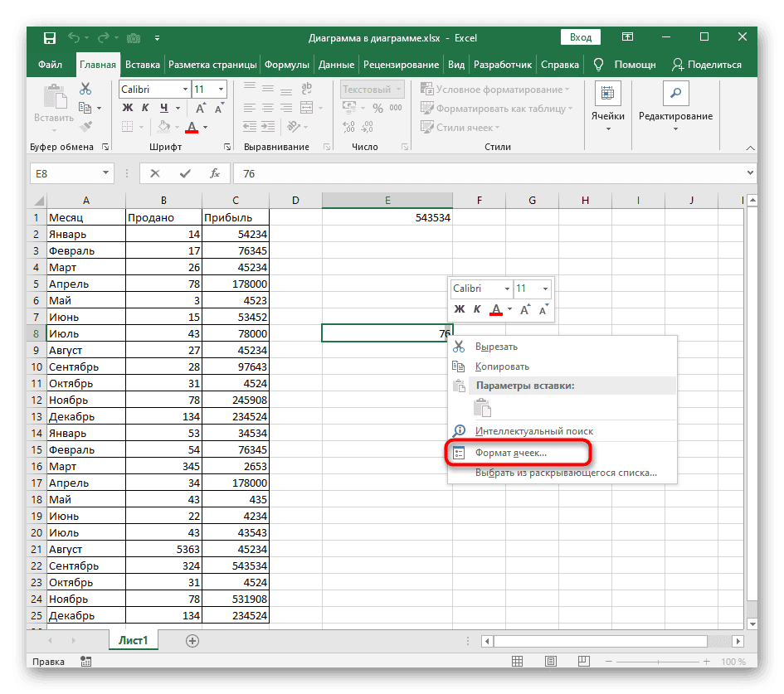This screenshot has height=694, width=784.
Task: Toggle italic (К) in the floating mini toolbar
Action: (477, 309)
